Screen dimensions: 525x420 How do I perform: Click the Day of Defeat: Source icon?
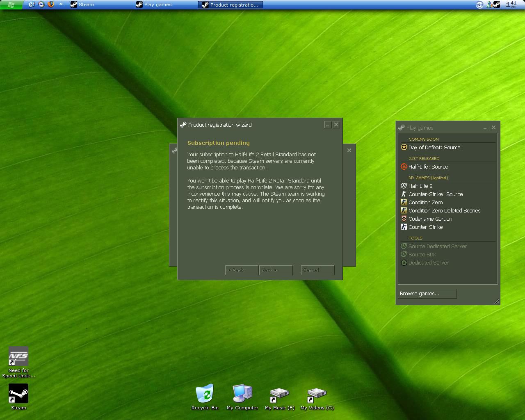click(404, 147)
